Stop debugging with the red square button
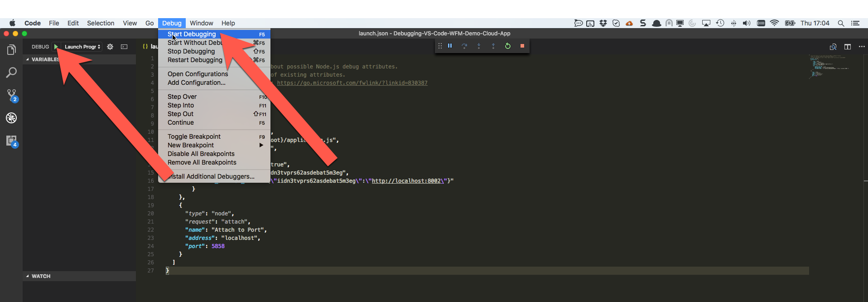Image resolution: width=868 pixels, height=302 pixels. [x=522, y=46]
